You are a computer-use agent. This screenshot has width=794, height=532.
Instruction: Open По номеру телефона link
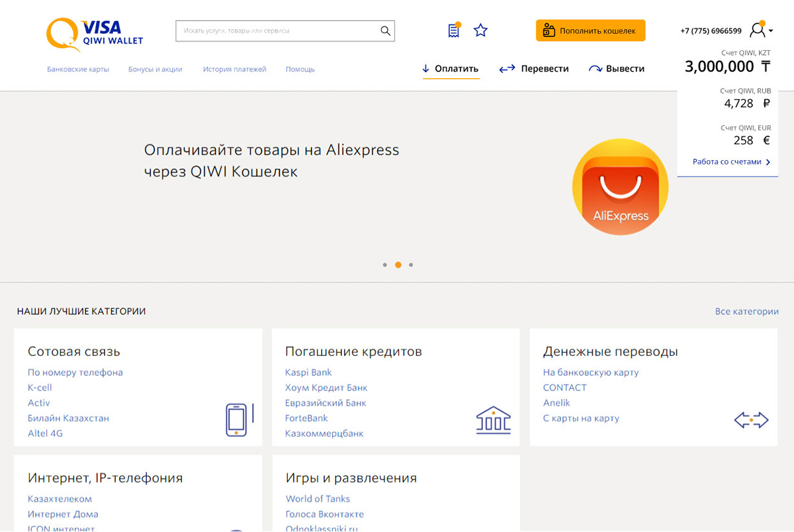pos(75,373)
